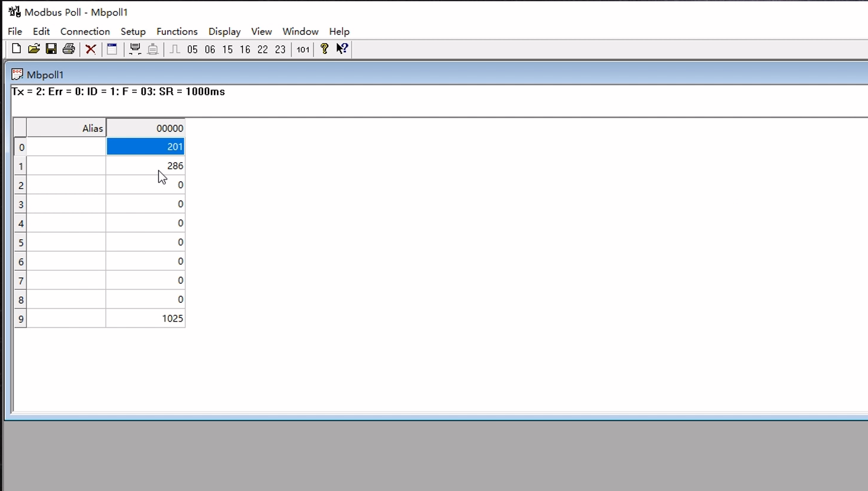This screenshot has width=868, height=491.
Task: Click the red X delete icon
Action: tap(91, 49)
